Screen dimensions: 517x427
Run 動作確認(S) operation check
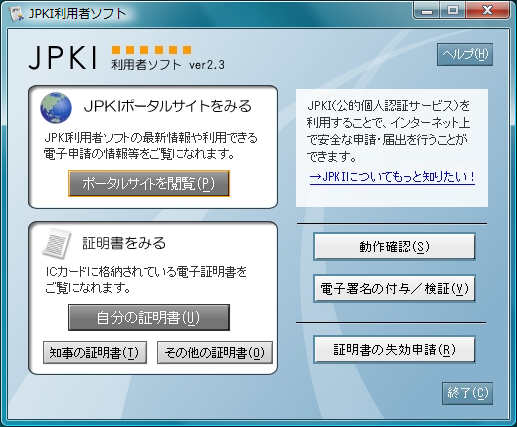[394, 247]
